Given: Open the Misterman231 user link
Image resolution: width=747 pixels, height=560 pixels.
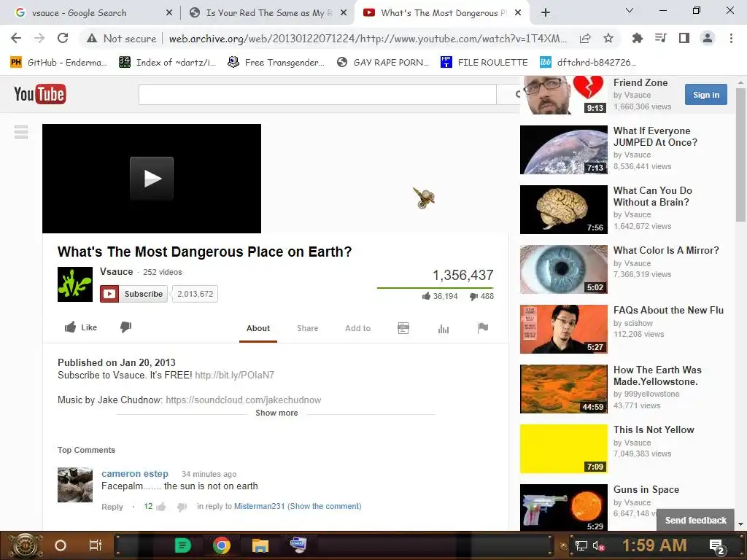Looking at the screenshot, I should click(x=259, y=506).
